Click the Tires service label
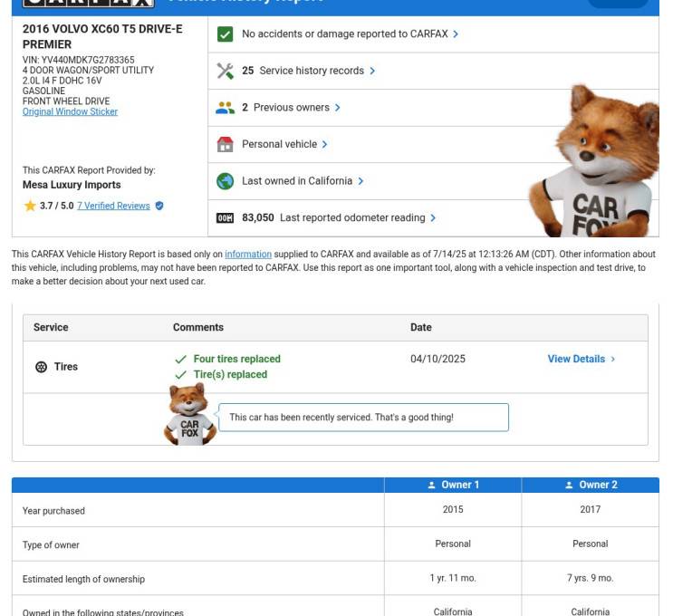The image size is (673, 616). click(65, 367)
